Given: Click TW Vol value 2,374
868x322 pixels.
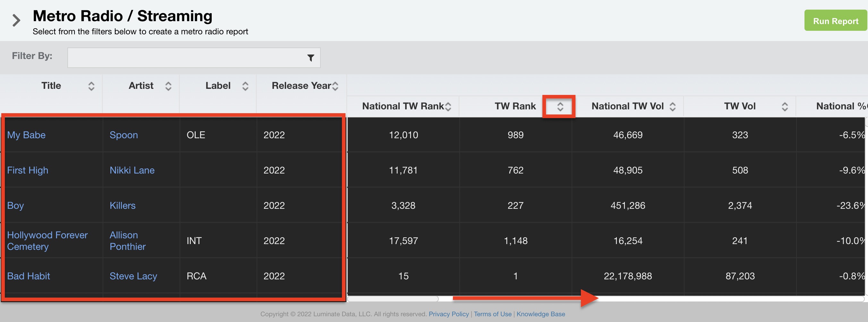Looking at the screenshot, I should 740,206.
